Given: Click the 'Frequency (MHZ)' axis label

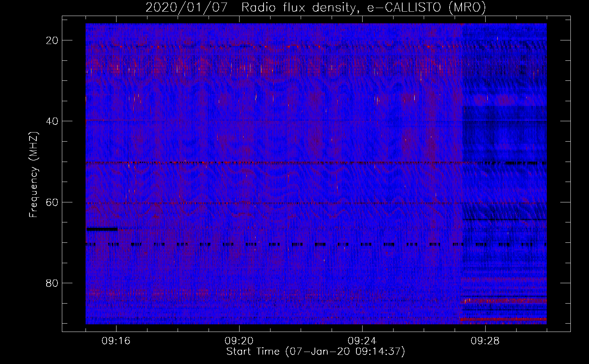Looking at the screenshot, I should [x=33, y=175].
